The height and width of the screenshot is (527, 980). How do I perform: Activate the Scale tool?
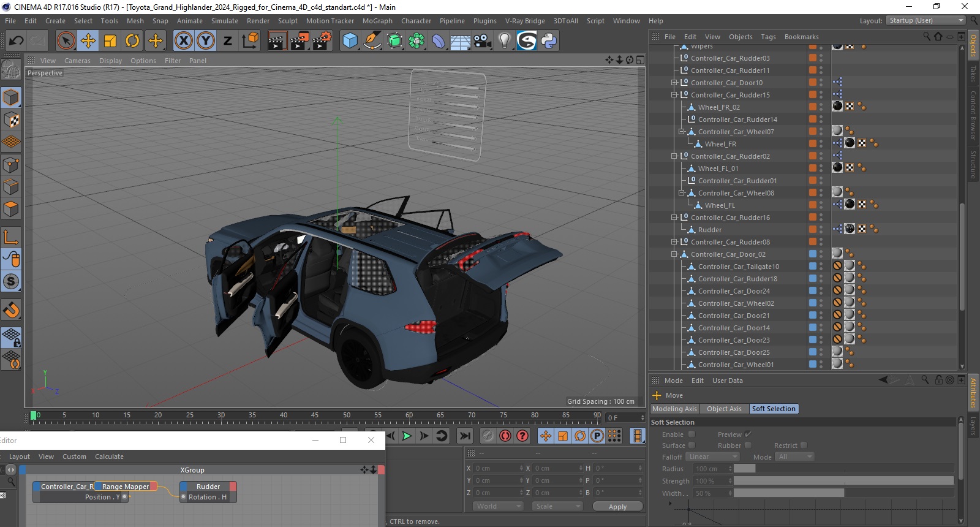pos(110,41)
